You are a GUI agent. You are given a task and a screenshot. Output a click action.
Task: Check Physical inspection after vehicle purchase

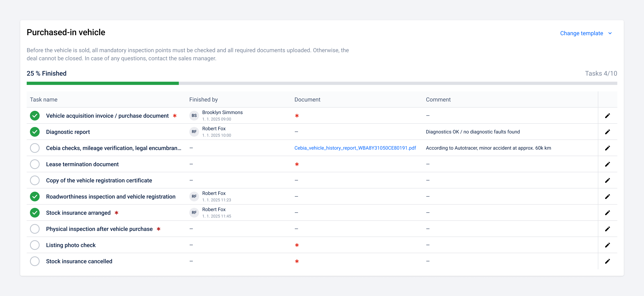(35, 229)
